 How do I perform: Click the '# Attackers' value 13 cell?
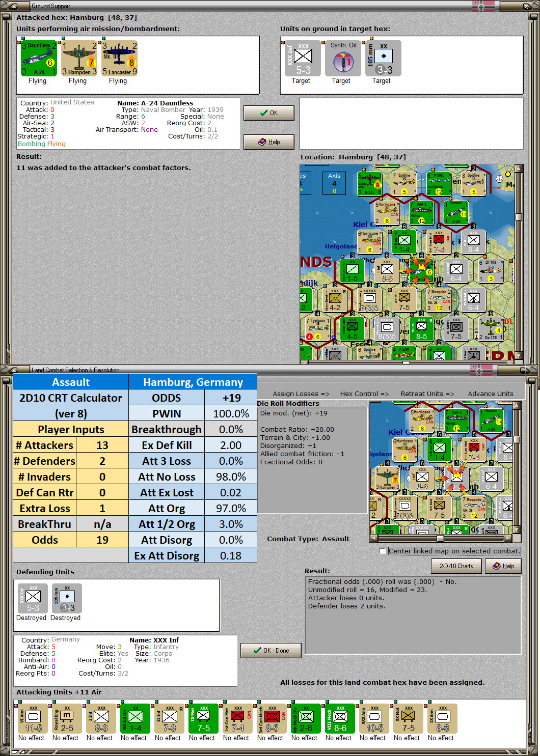pyautogui.click(x=102, y=445)
